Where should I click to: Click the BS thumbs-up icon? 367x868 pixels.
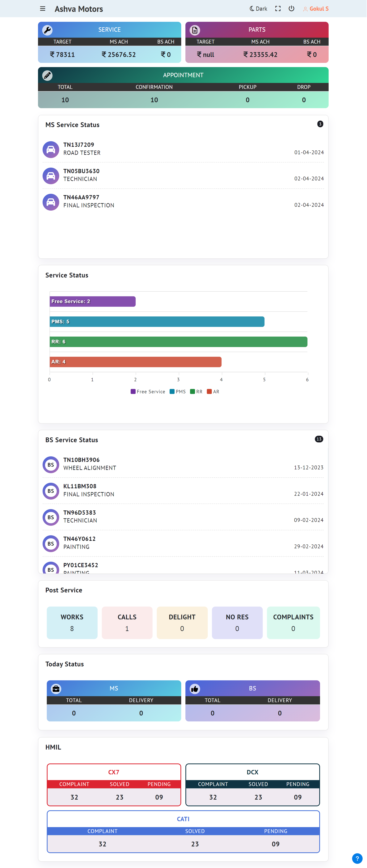click(x=195, y=689)
